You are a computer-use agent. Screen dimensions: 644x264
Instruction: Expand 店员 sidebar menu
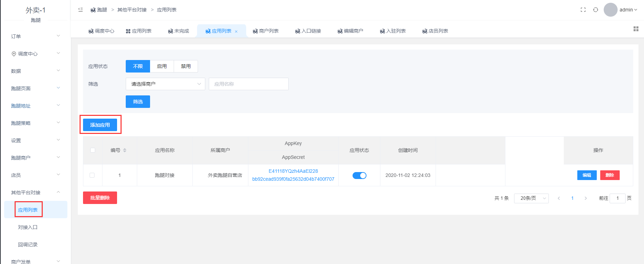pyautogui.click(x=35, y=175)
